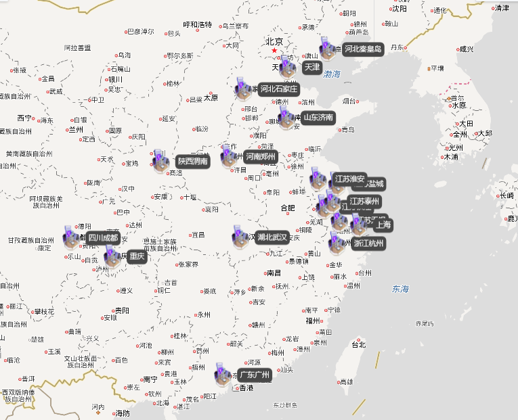Select the station icon at 湖北武汉
Viewport: 518px width, 420px height.
240,237
